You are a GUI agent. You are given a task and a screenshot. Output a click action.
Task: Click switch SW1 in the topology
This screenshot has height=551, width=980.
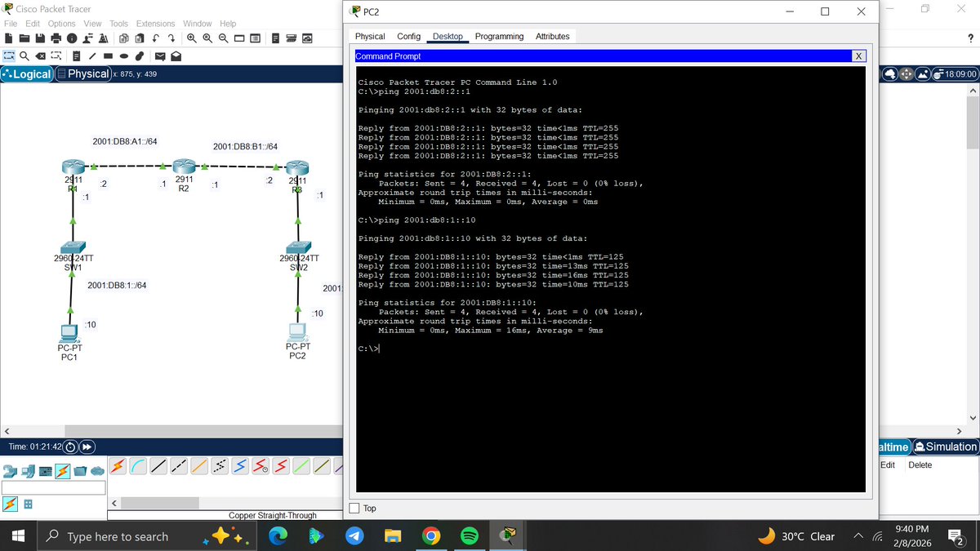coord(73,247)
